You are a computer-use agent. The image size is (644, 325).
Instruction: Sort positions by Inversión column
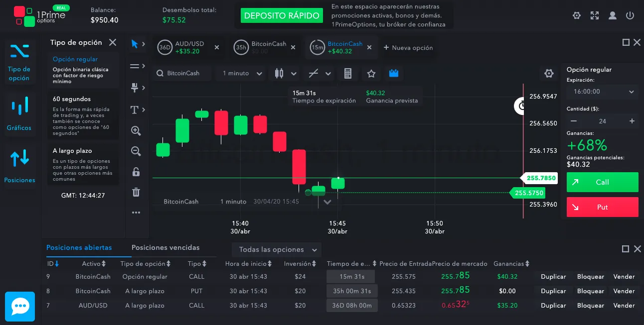click(x=301, y=264)
